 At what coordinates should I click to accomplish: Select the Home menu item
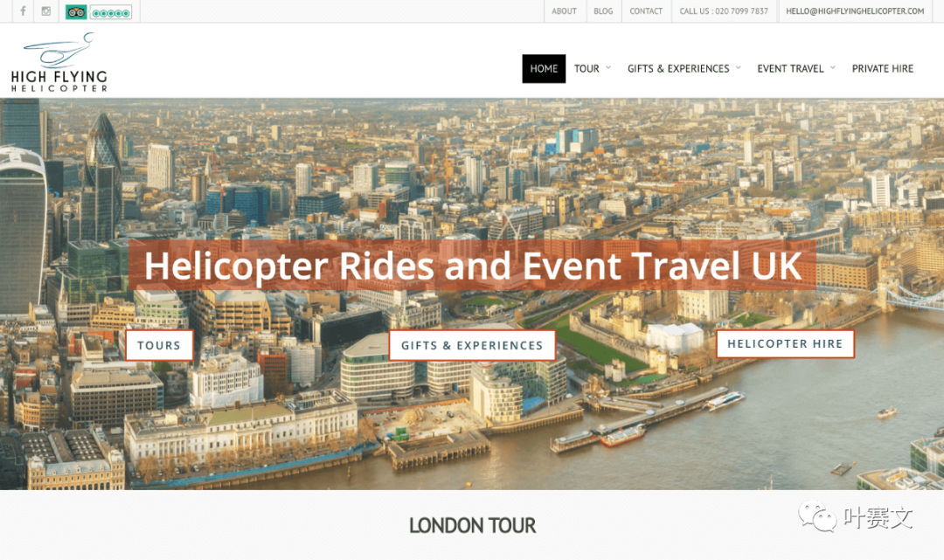coord(544,68)
